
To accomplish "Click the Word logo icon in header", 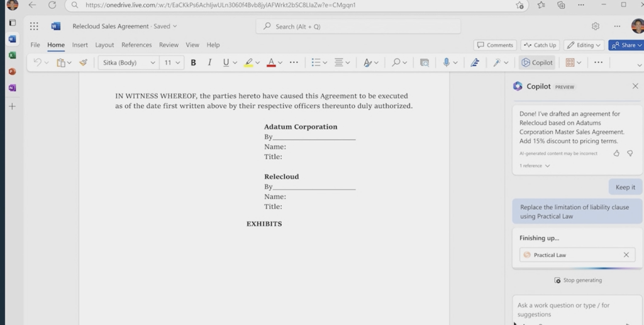I will (55, 26).
